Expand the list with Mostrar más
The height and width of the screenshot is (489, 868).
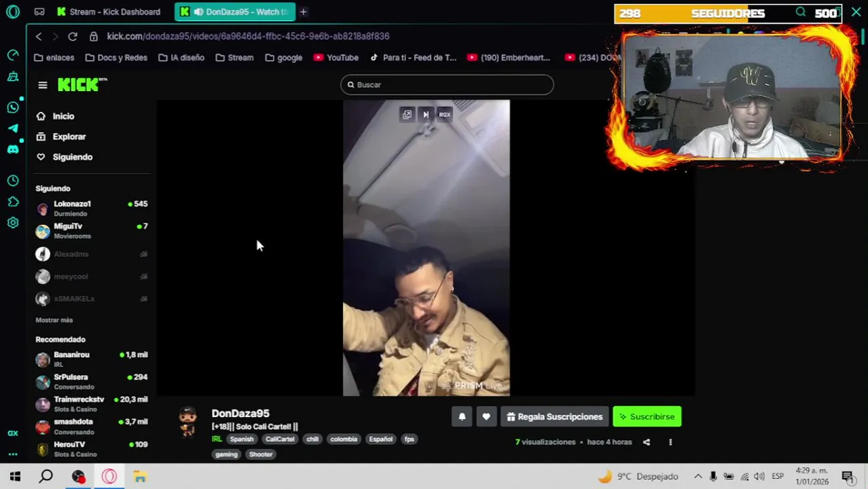coord(54,320)
